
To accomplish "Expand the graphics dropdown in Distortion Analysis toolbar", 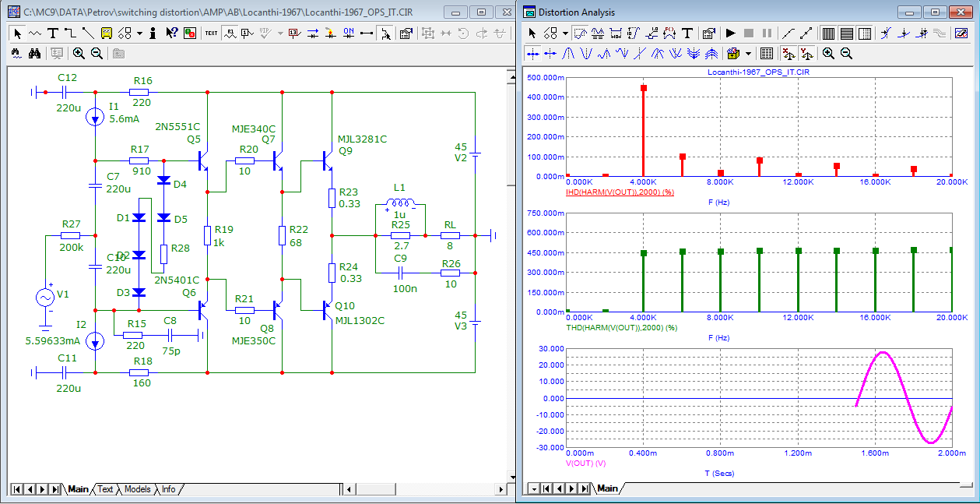I will [x=565, y=33].
